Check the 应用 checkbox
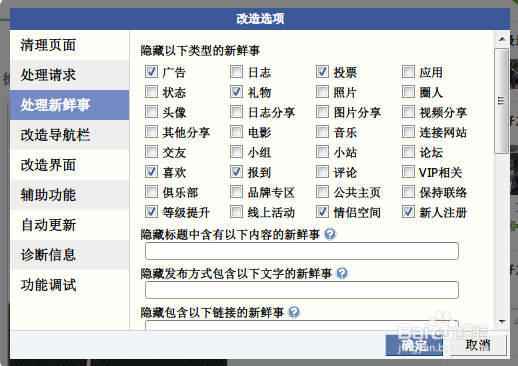518x366 pixels. click(408, 72)
